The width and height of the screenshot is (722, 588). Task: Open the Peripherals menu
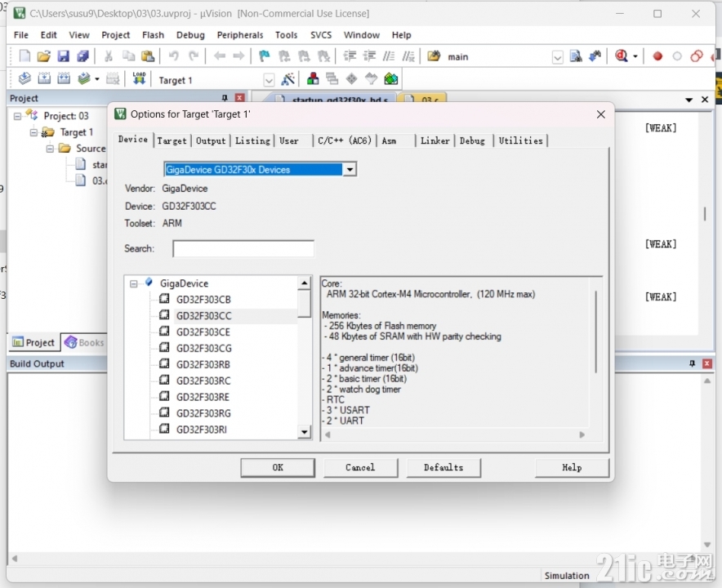240,35
